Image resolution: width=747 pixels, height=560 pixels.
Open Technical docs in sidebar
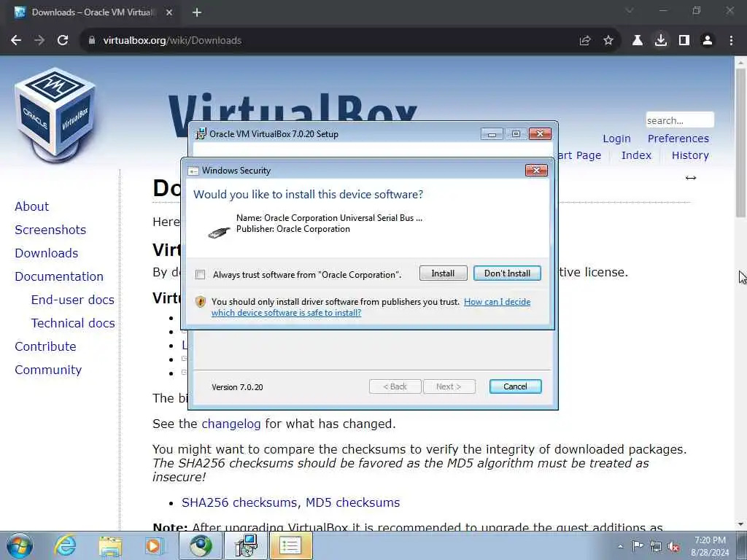(73, 323)
